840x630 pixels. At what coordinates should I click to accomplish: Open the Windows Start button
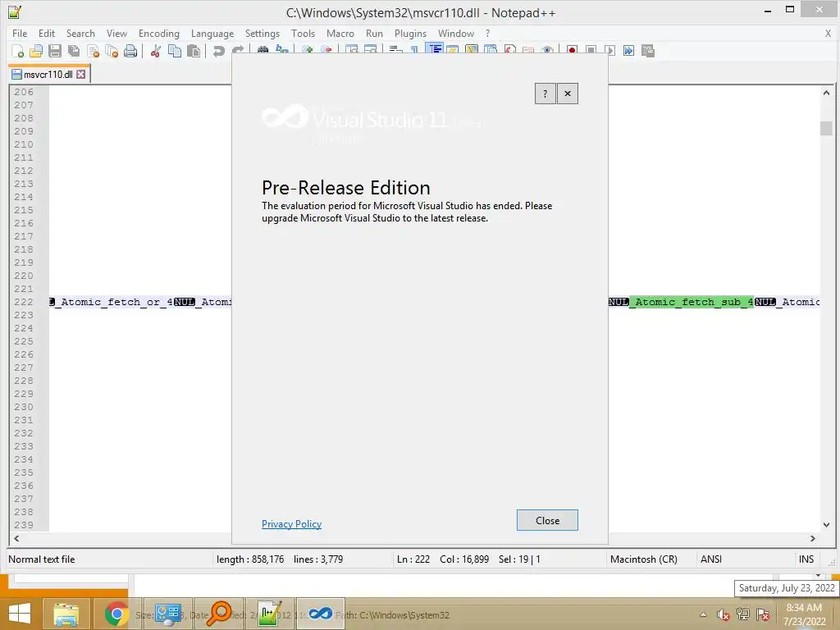point(20,614)
